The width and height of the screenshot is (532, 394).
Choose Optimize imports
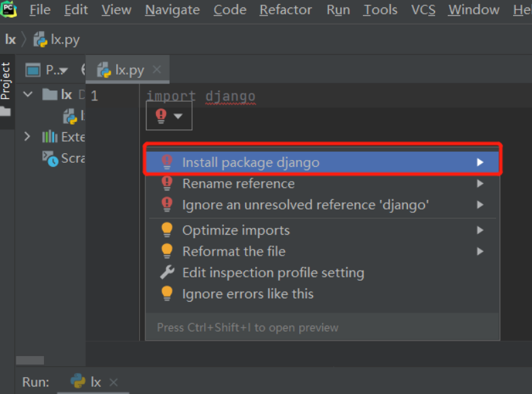pyautogui.click(x=322, y=231)
